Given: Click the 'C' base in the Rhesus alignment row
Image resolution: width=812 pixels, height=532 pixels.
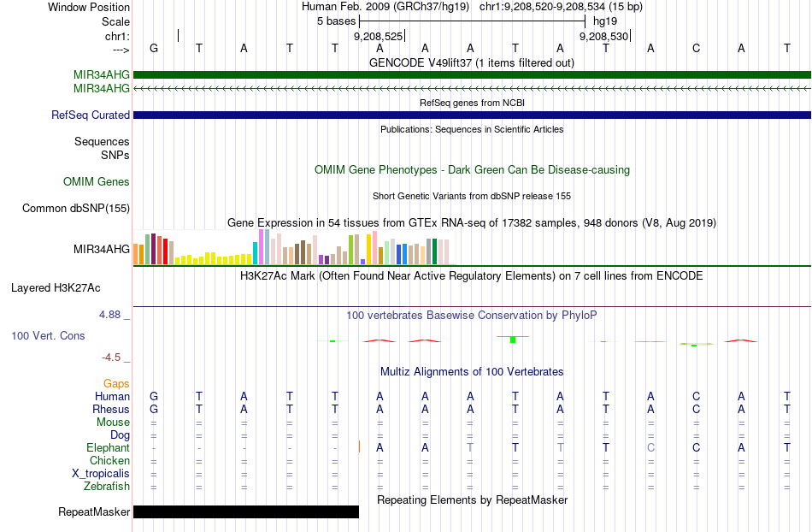Looking at the screenshot, I should [696, 409].
